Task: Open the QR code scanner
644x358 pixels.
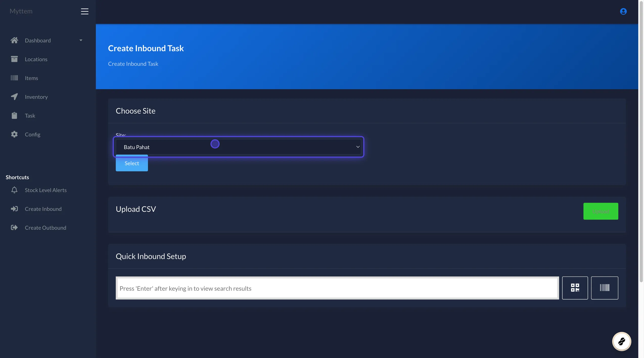Action: tap(575, 288)
